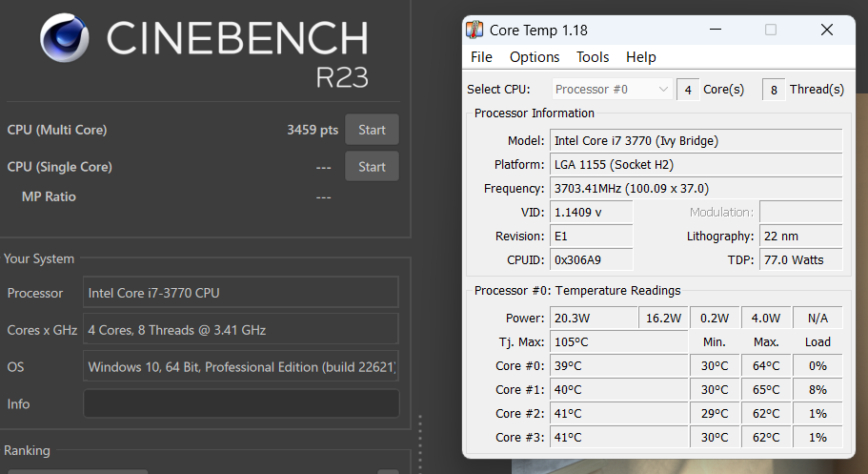Click the Power reading 20.3W
The width and height of the screenshot is (868, 474).
(x=594, y=319)
